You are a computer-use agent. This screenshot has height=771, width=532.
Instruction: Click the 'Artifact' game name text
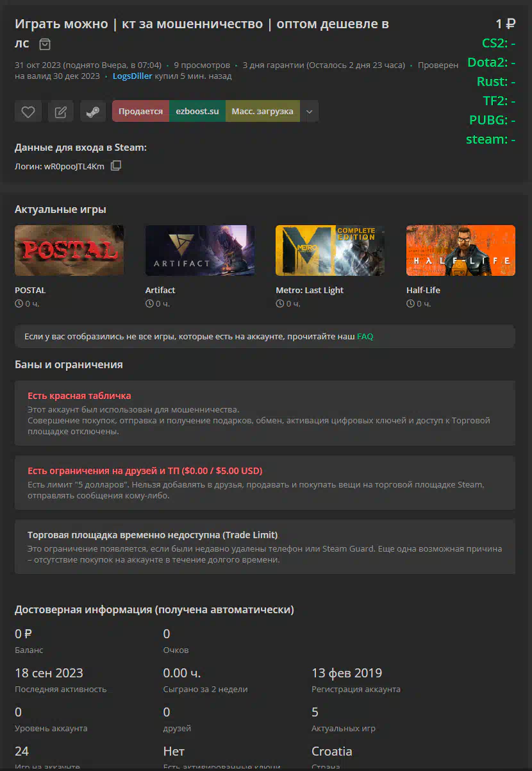click(x=160, y=291)
